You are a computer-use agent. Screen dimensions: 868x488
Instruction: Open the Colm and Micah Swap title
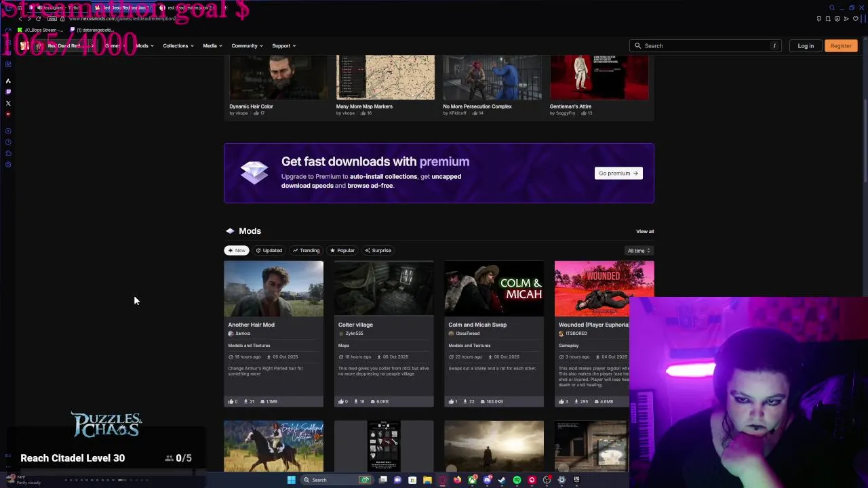pyautogui.click(x=477, y=325)
